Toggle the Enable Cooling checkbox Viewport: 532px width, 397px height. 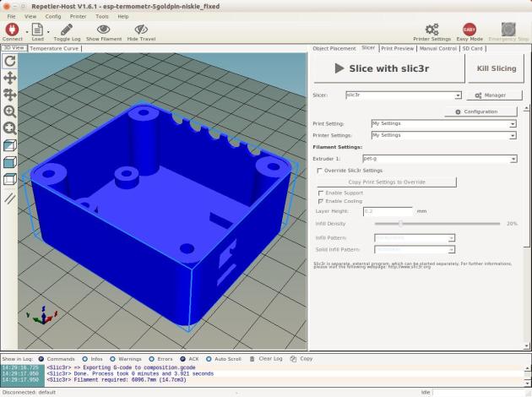point(321,201)
